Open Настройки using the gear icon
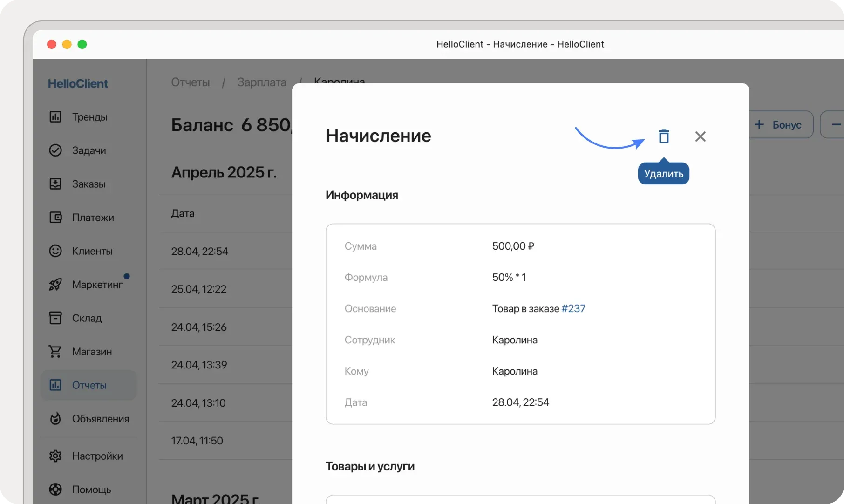Screen dimensions: 844x504 (x=55, y=456)
